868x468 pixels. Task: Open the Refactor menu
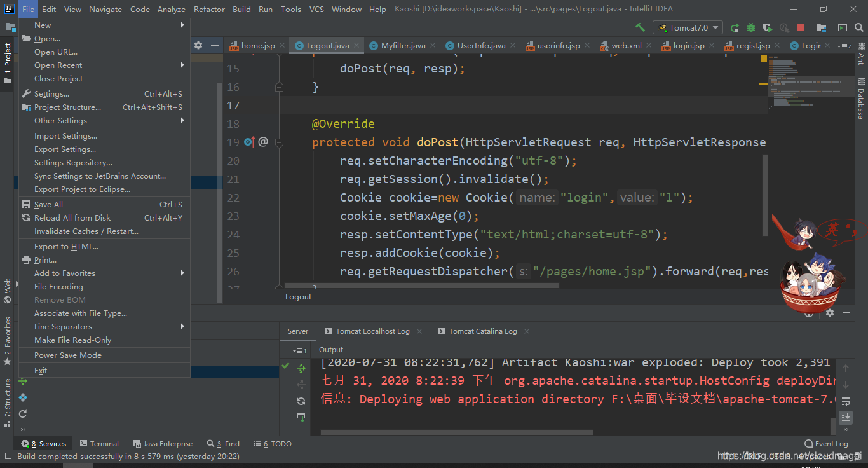(x=209, y=9)
